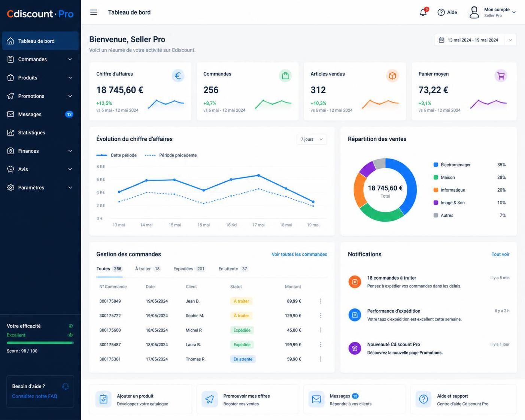Click the En attente status badge of Thomas R.
The height and width of the screenshot is (420, 525).
[243, 359]
